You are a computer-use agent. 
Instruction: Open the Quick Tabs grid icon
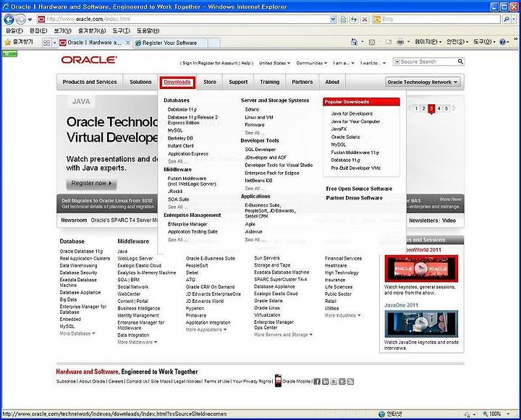47,43
